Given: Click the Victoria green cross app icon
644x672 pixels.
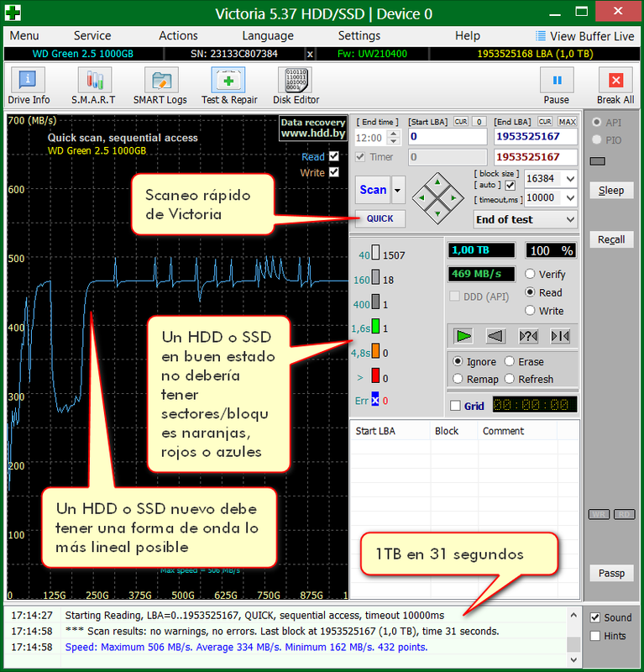Looking at the screenshot, I should [x=13, y=13].
